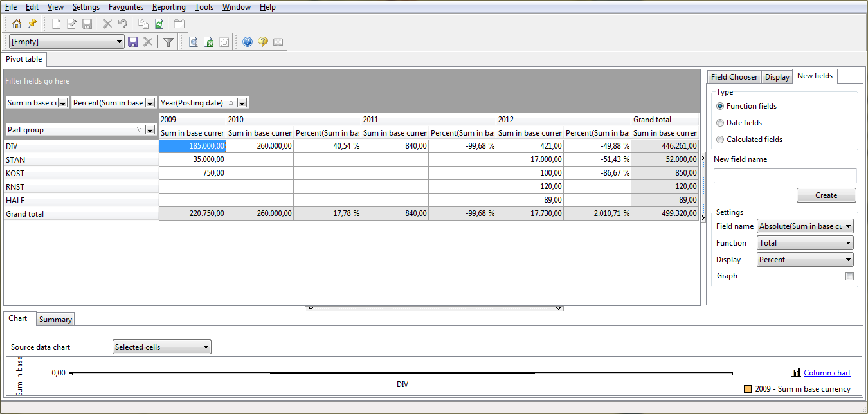Click the Home icon on the toolbar

click(16, 24)
